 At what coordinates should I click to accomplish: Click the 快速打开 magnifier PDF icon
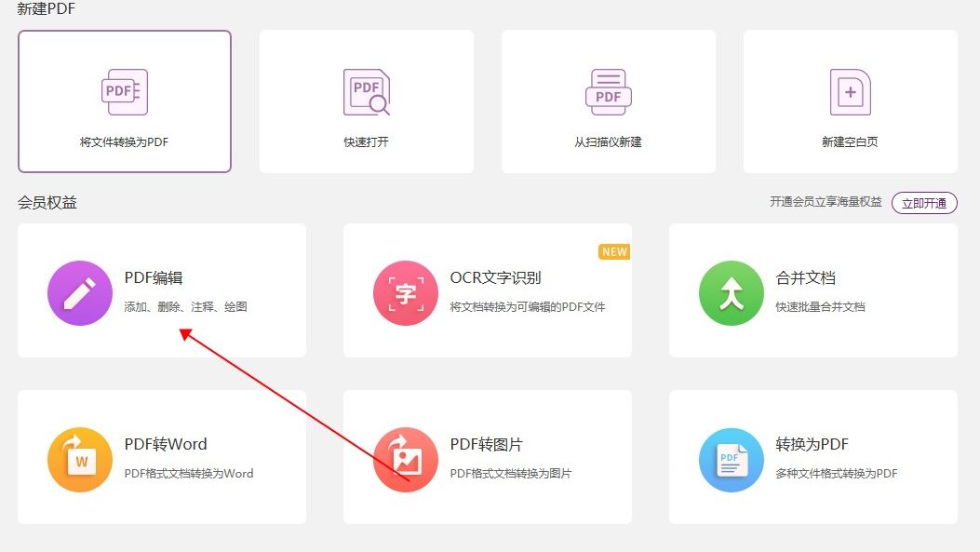(x=366, y=90)
